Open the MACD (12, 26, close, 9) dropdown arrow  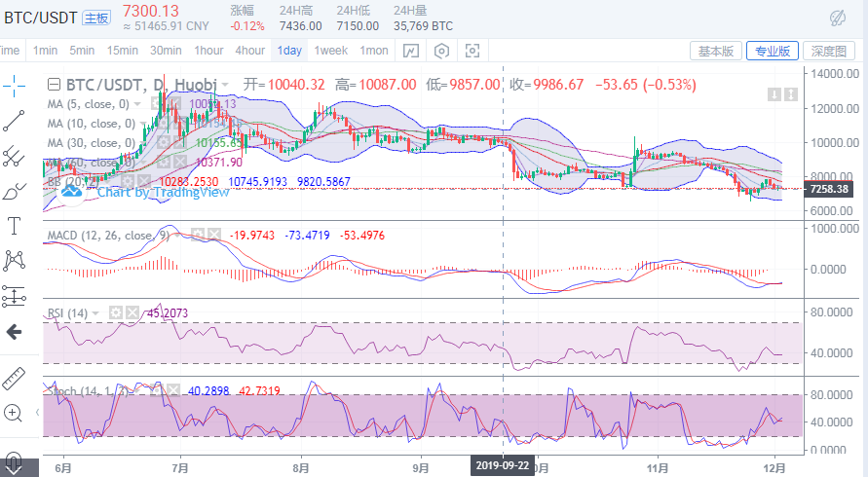click(178, 236)
